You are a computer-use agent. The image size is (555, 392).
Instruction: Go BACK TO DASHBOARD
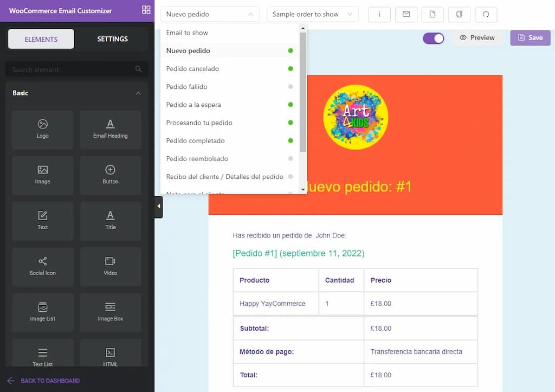point(43,381)
